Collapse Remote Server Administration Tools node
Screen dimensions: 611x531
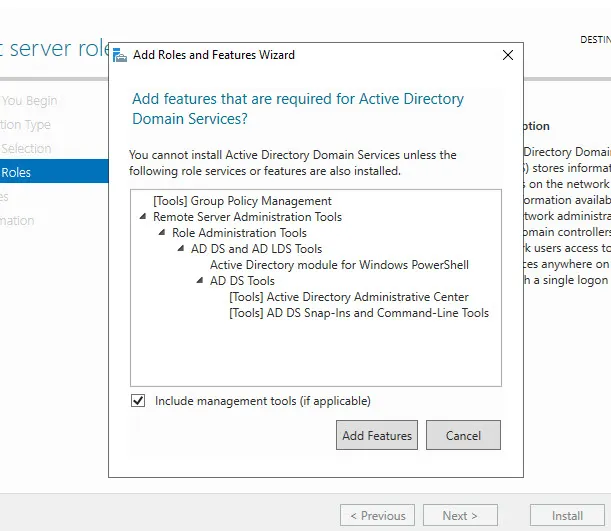pyautogui.click(x=143, y=216)
